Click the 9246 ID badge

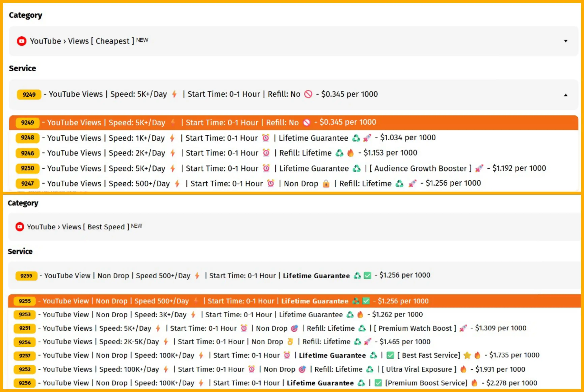click(27, 153)
